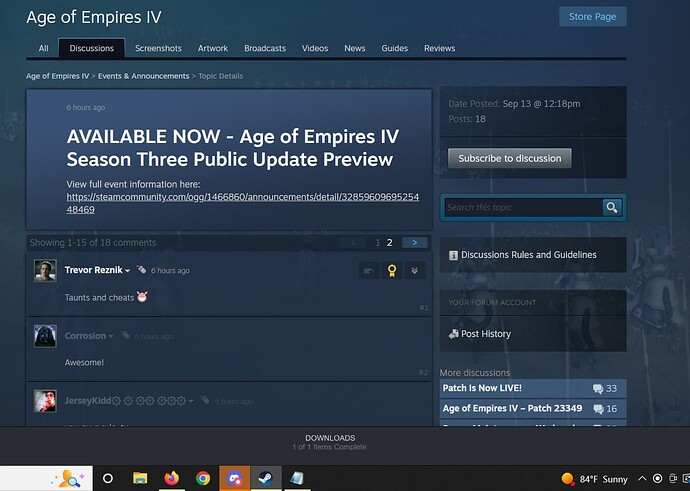Image resolution: width=690 pixels, height=491 pixels.
Task: Click the taskbar search box
Action: pos(46,478)
